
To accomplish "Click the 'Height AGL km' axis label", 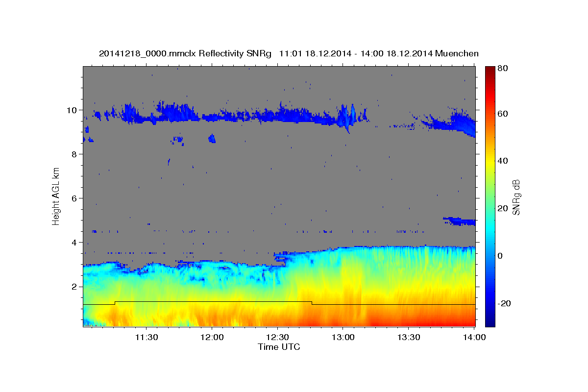I will pyautogui.click(x=56, y=196).
